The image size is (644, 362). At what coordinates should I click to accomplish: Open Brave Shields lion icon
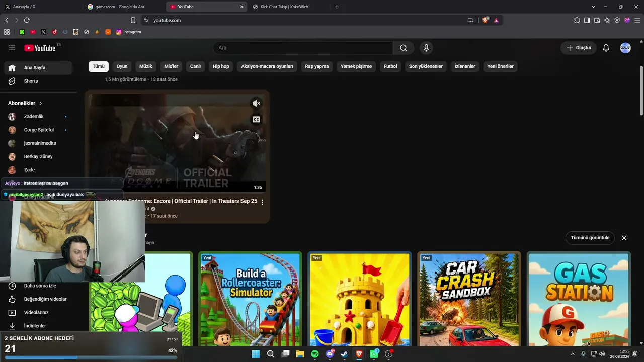485,20
